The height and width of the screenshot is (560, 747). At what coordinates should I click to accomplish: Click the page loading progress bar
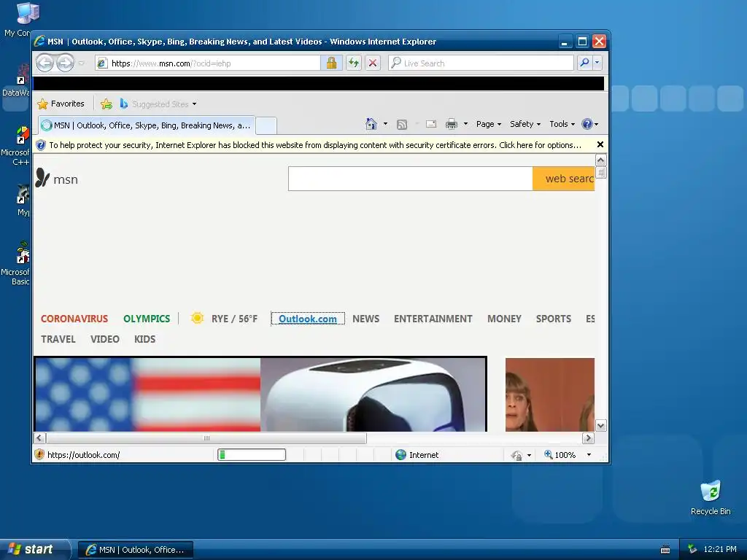tap(252, 455)
